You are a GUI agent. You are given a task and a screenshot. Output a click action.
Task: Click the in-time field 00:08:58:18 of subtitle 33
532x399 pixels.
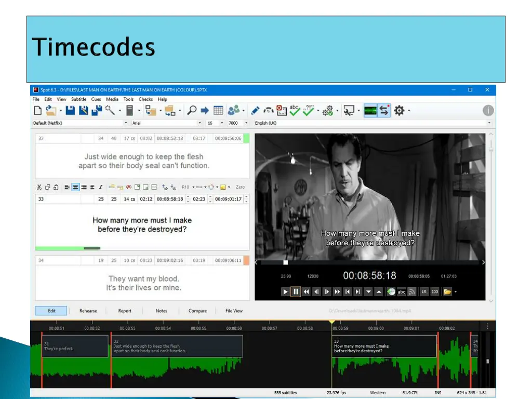[170, 199]
